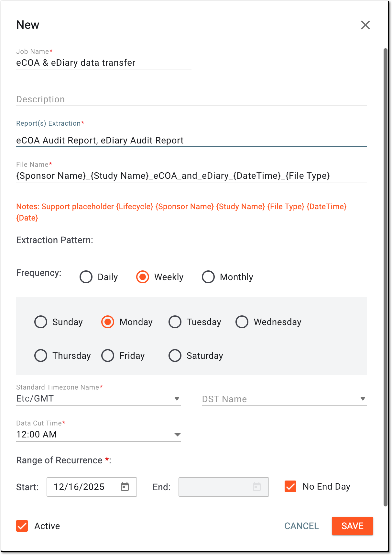Image resolution: width=392 pixels, height=555 pixels.
Task: Click the Start date field 12/16/2025
Action: [92, 487]
